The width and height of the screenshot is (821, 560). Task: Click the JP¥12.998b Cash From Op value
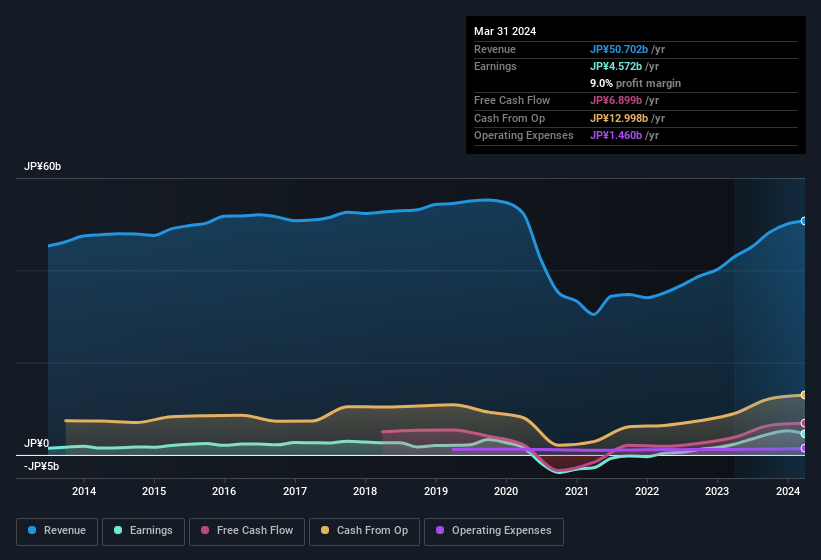coord(625,118)
